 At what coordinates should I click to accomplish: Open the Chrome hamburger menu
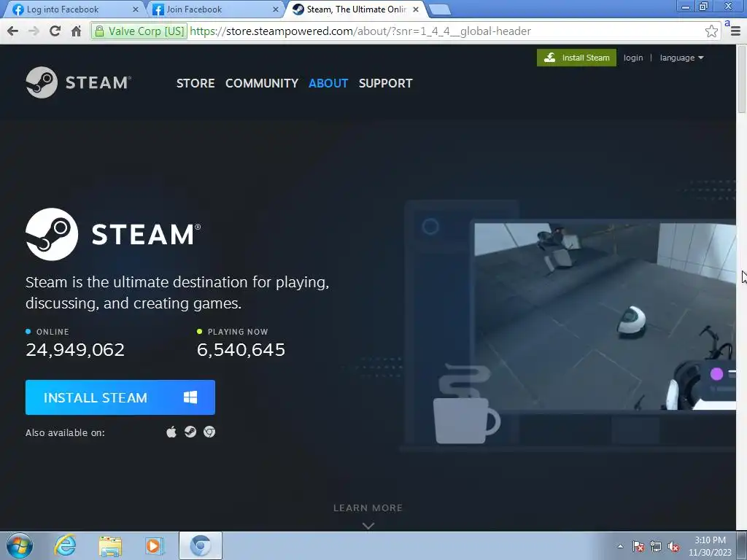[x=735, y=31]
